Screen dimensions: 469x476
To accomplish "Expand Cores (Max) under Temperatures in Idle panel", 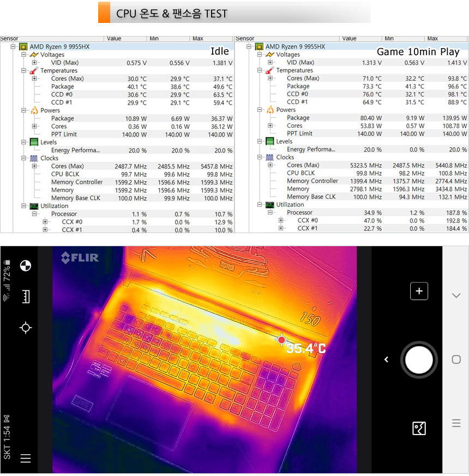I will click(x=34, y=79).
